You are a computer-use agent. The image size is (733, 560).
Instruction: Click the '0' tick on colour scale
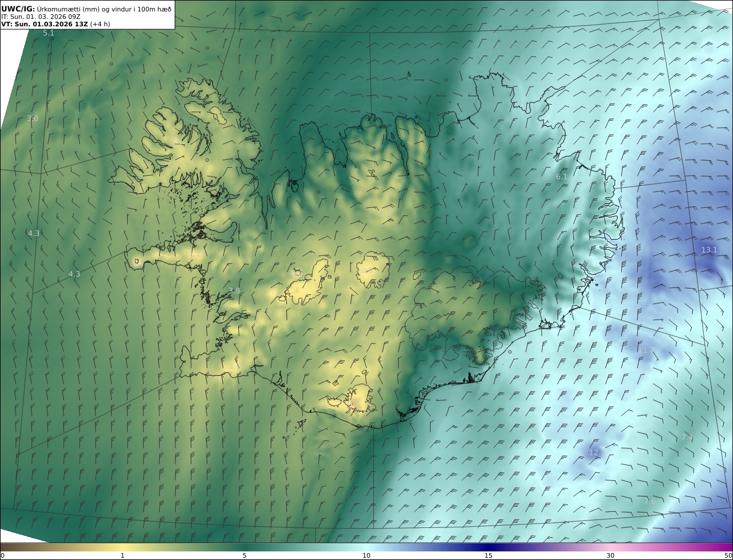(2, 556)
